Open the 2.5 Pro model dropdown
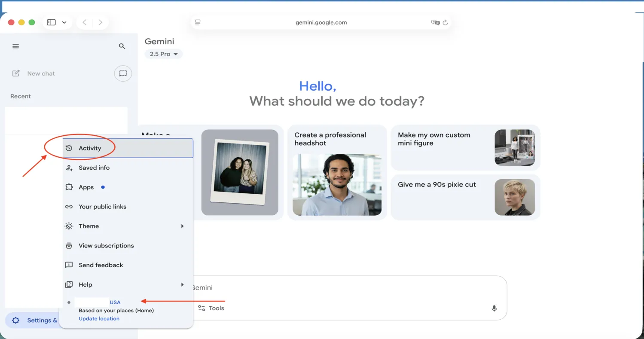Viewport: 644px width, 339px height. pyautogui.click(x=164, y=54)
